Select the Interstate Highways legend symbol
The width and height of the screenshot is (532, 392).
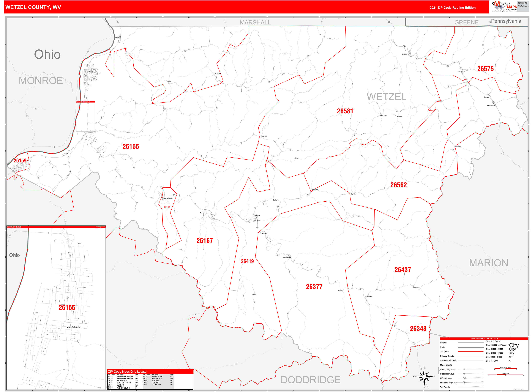(x=464, y=383)
